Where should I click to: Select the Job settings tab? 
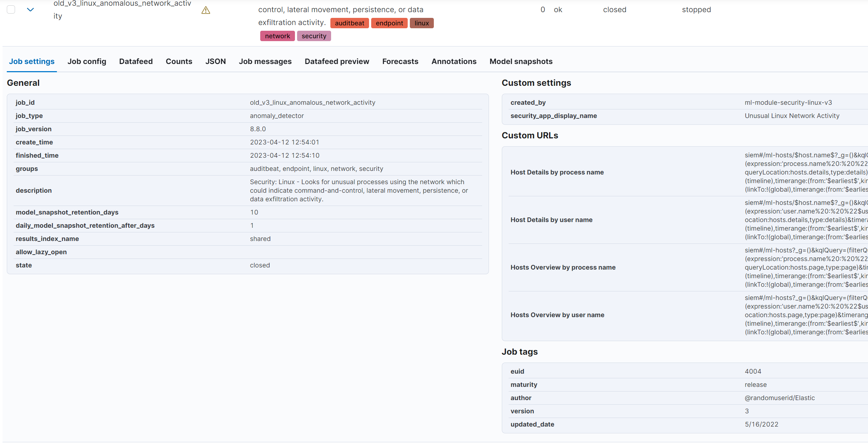tap(31, 61)
